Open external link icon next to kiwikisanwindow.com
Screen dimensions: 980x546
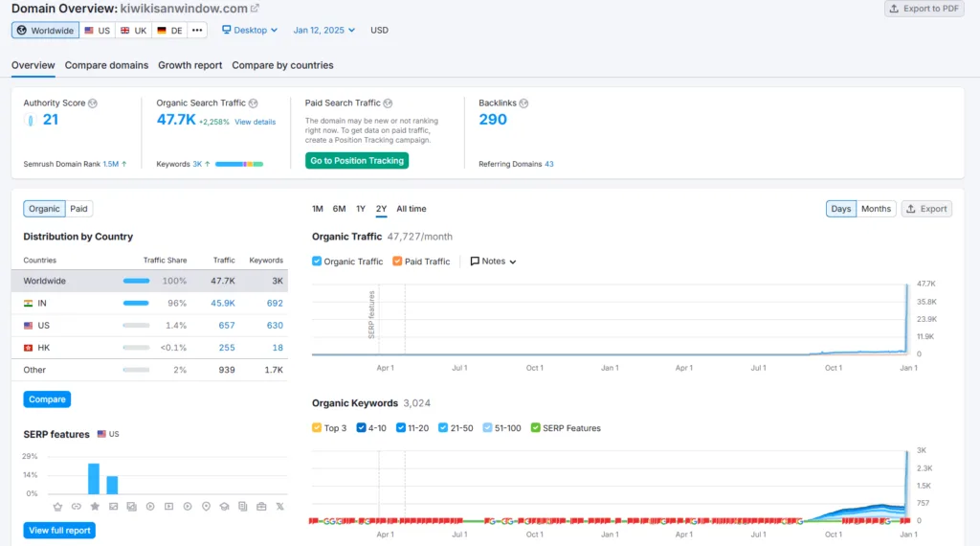[255, 9]
